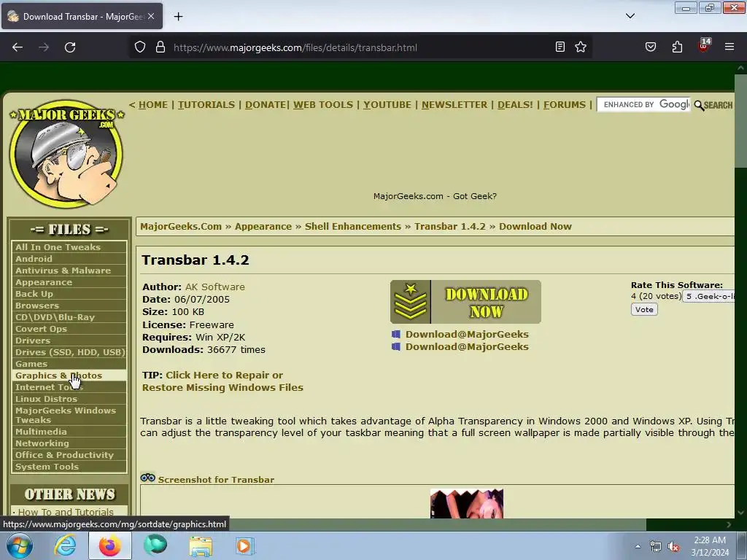Open the Back Up category
747x560 pixels.
[69, 294]
